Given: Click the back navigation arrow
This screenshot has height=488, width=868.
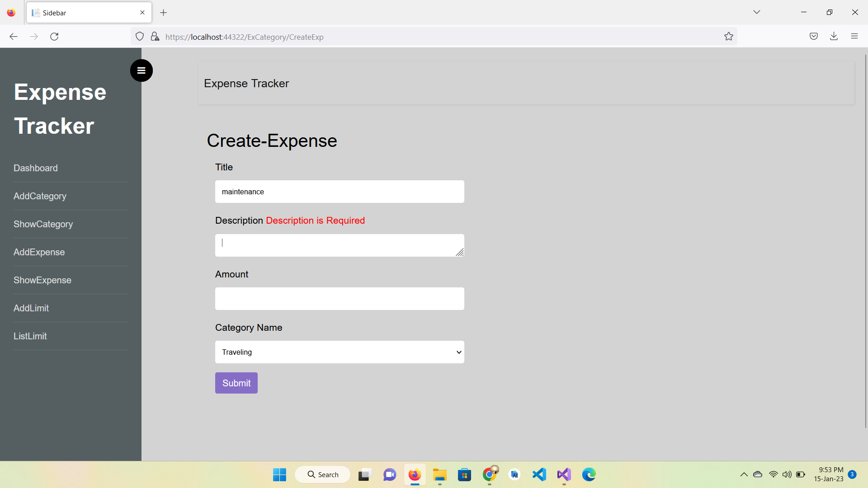Looking at the screenshot, I should 13,37.
